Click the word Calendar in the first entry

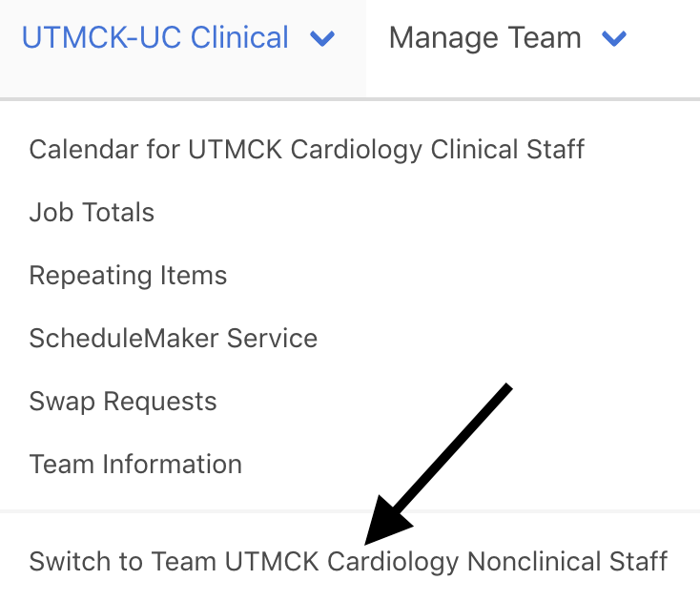[x=72, y=150]
